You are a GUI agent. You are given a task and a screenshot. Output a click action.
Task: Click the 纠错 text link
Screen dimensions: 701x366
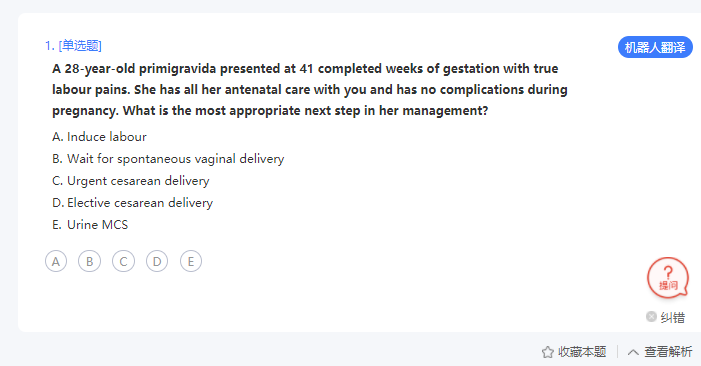click(x=673, y=318)
